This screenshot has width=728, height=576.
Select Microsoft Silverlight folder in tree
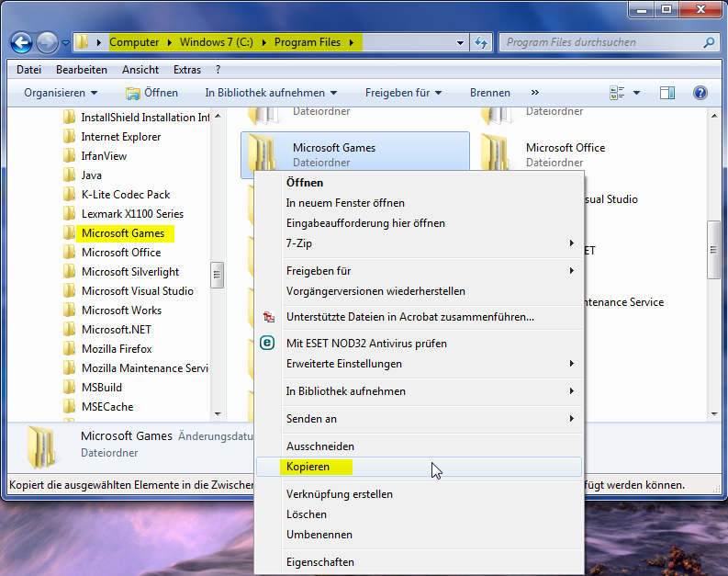point(130,272)
